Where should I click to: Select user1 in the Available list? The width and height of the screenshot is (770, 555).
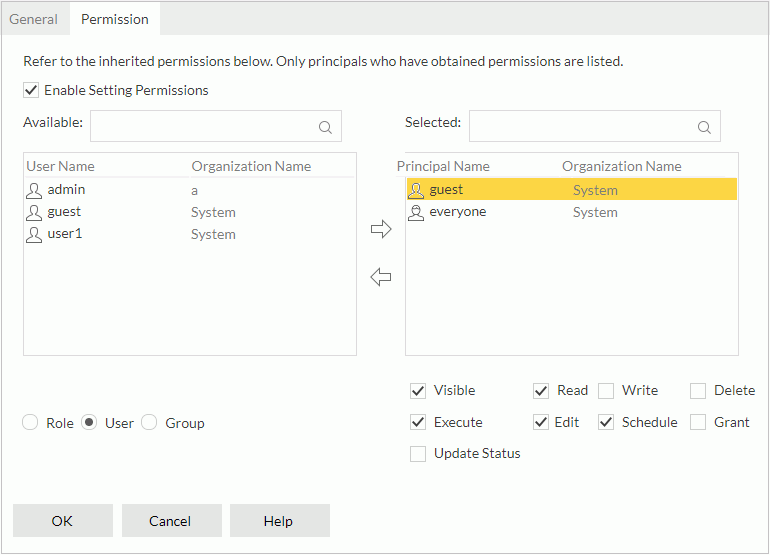[x=190, y=234]
